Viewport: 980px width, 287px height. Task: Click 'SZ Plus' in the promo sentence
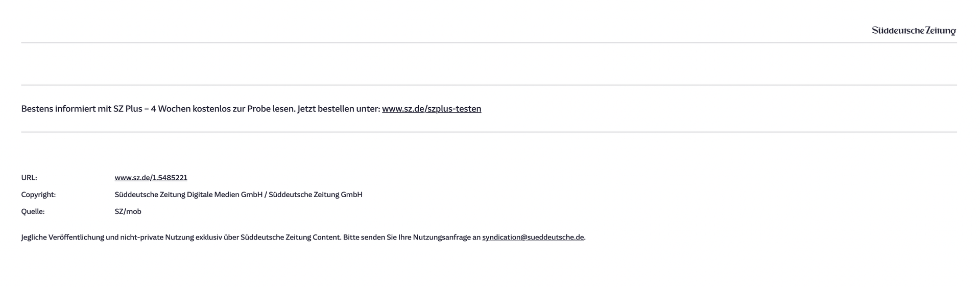pos(128,109)
